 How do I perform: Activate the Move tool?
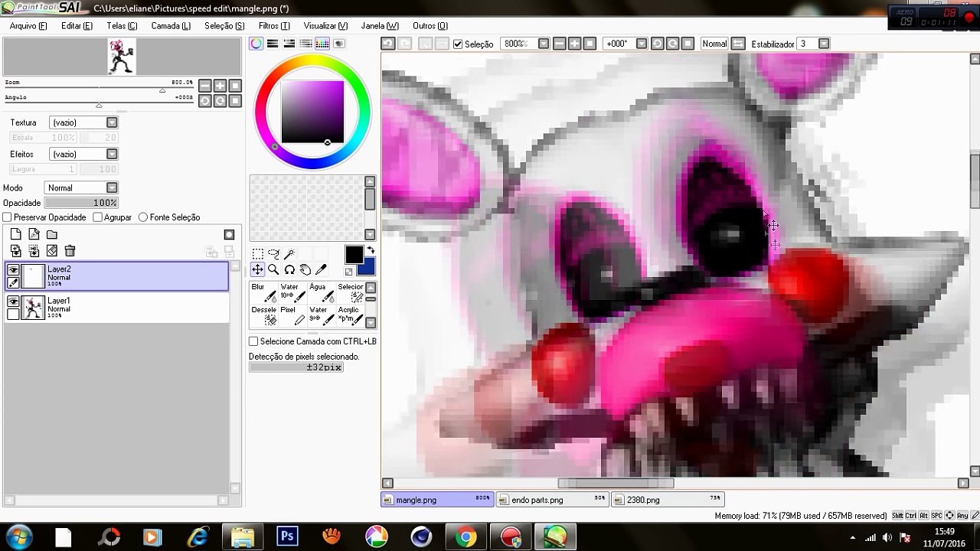(257, 269)
